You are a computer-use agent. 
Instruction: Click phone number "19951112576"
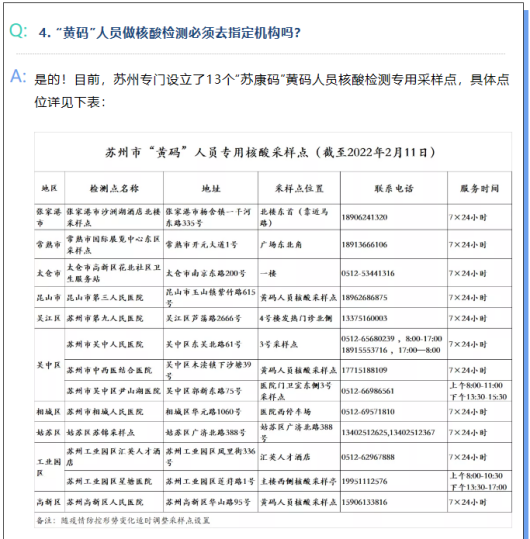pos(364,481)
